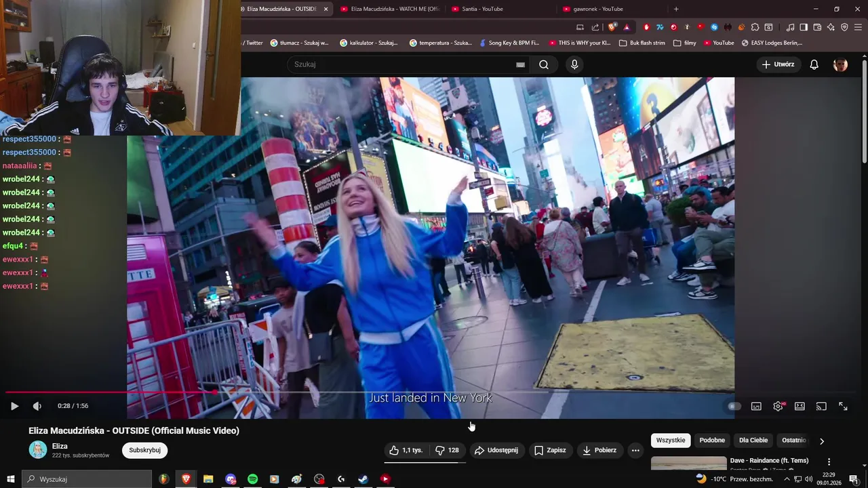The width and height of the screenshot is (868, 488).
Task: Cast the video using the cast icon
Action: 821,406
